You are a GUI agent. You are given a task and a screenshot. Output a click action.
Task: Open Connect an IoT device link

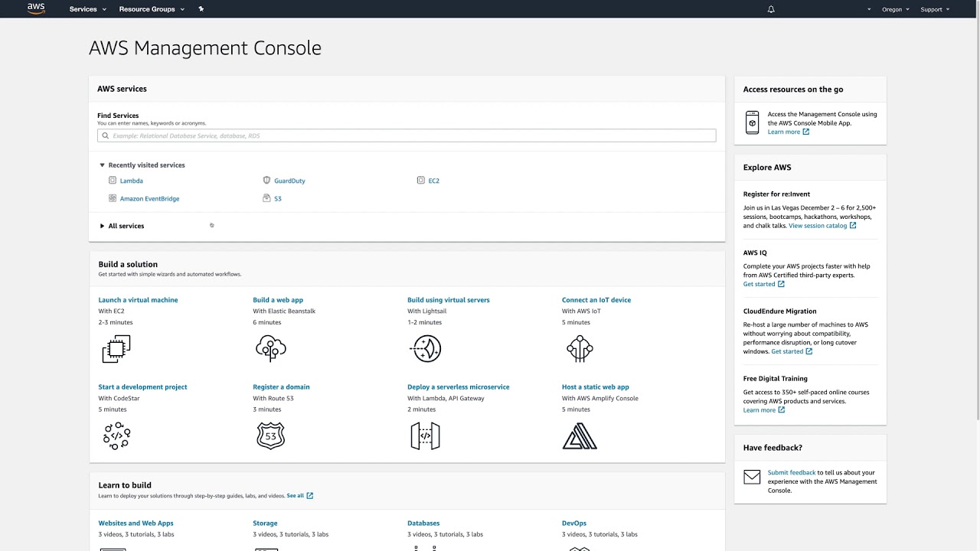(x=596, y=300)
